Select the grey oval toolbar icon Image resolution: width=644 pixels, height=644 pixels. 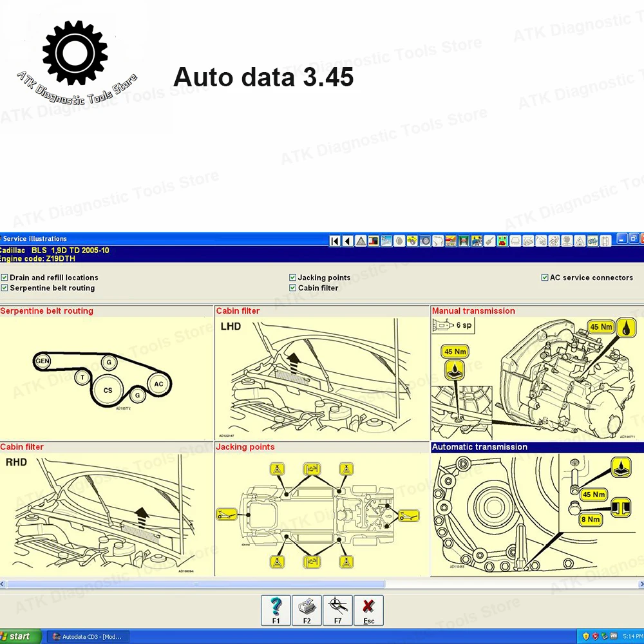(399, 241)
